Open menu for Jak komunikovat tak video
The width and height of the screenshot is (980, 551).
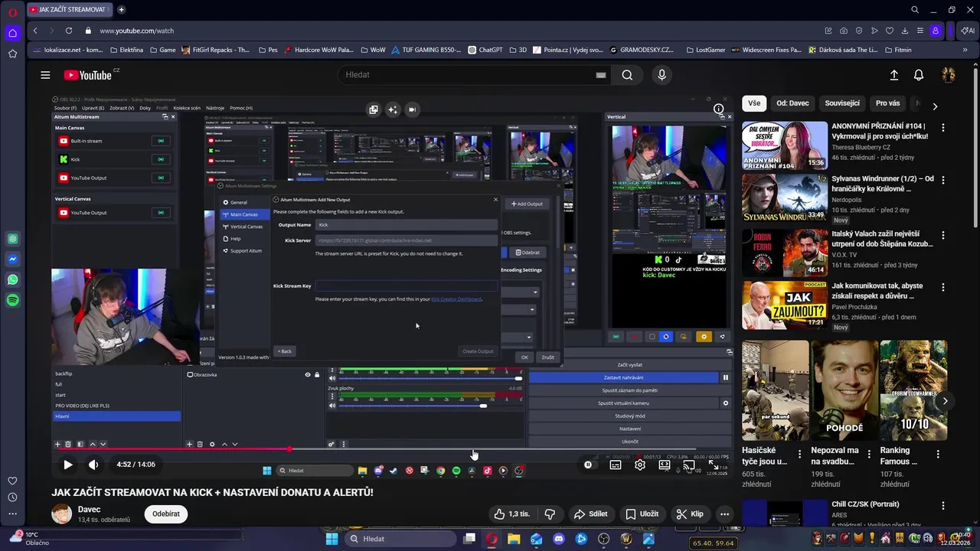(x=942, y=288)
